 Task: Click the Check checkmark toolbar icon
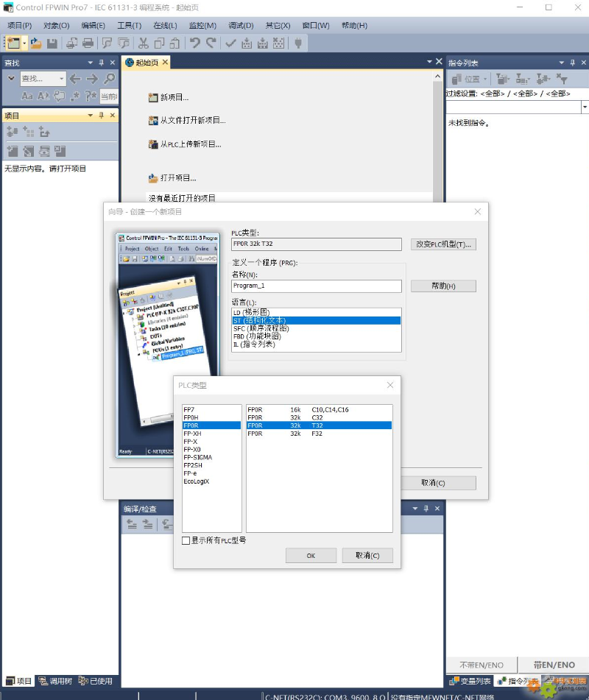coord(230,43)
